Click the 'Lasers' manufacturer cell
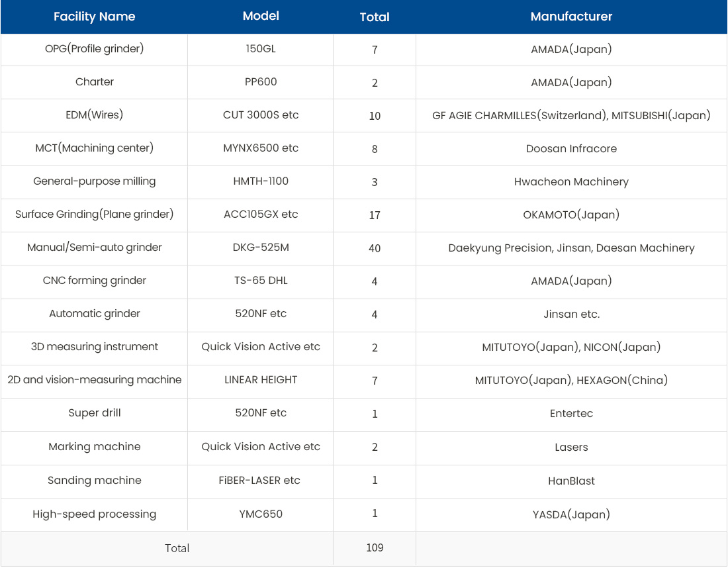Screen dimensions: 728x568 pyautogui.click(x=571, y=448)
